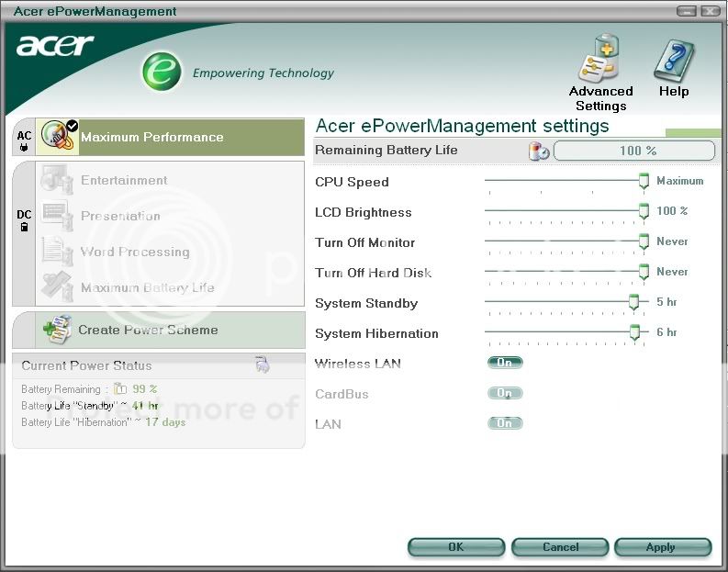Click the System Hibernation slider handle

(x=634, y=332)
